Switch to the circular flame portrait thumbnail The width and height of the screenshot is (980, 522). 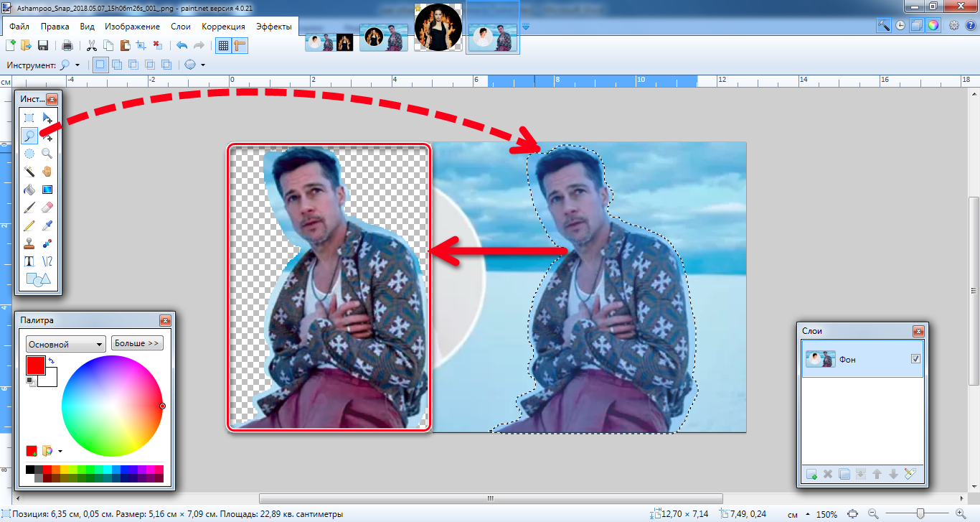[x=438, y=27]
